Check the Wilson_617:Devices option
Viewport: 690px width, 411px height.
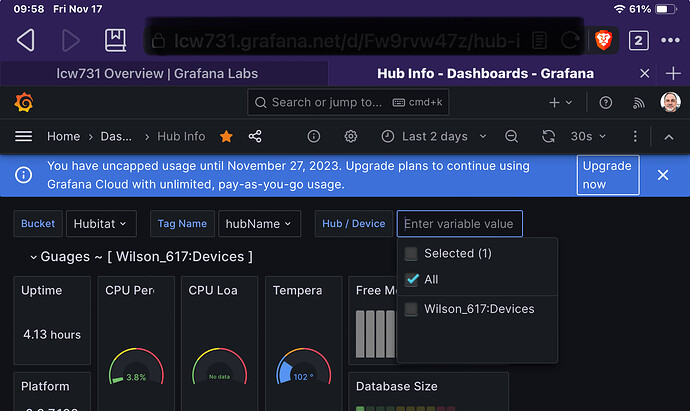(411, 309)
